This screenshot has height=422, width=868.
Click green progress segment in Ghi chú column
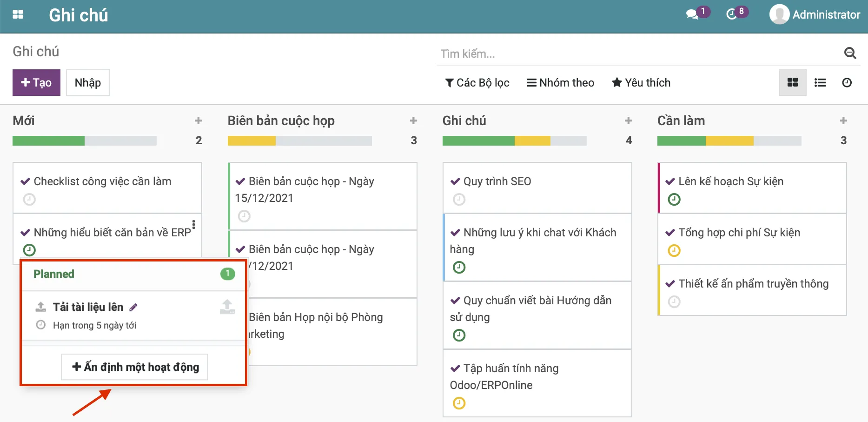478,141
